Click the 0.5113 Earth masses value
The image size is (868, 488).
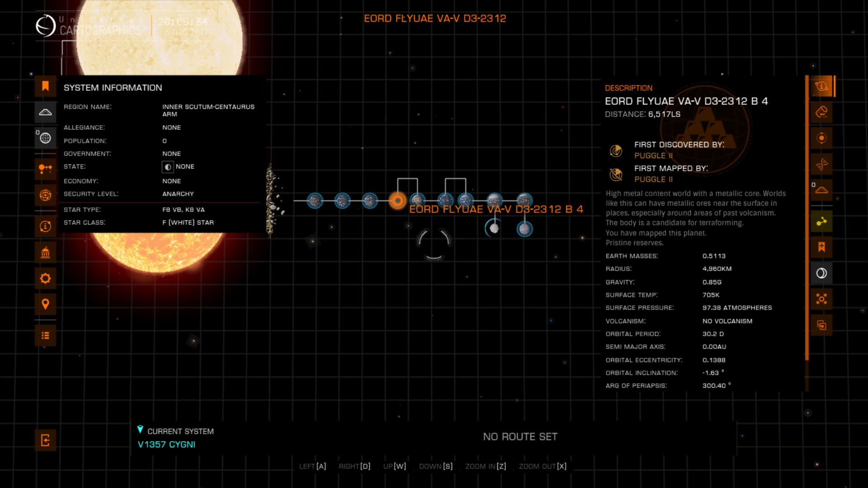click(x=714, y=256)
